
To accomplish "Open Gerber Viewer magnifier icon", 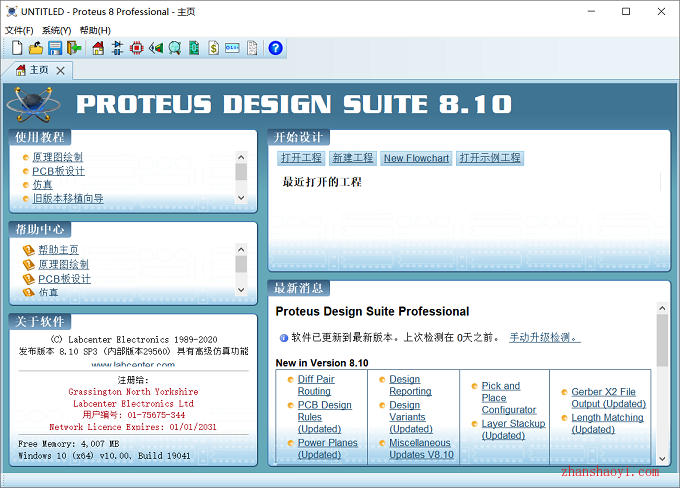I will (175, 48).
